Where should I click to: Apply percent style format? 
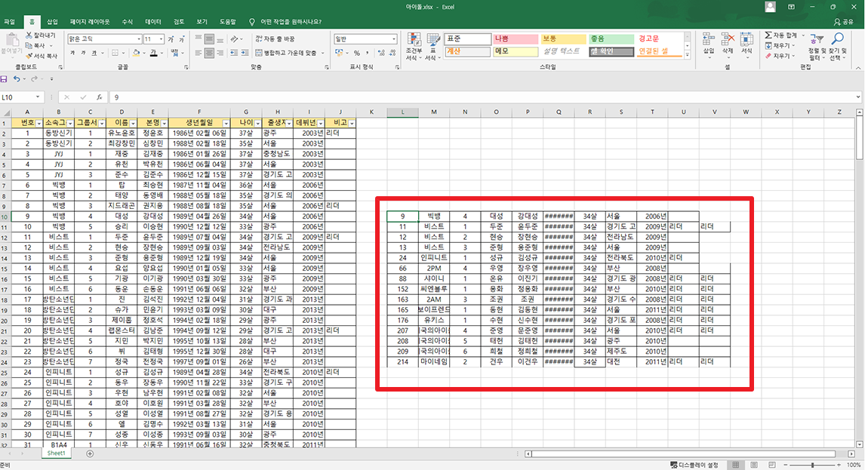(x=357, y=53)
